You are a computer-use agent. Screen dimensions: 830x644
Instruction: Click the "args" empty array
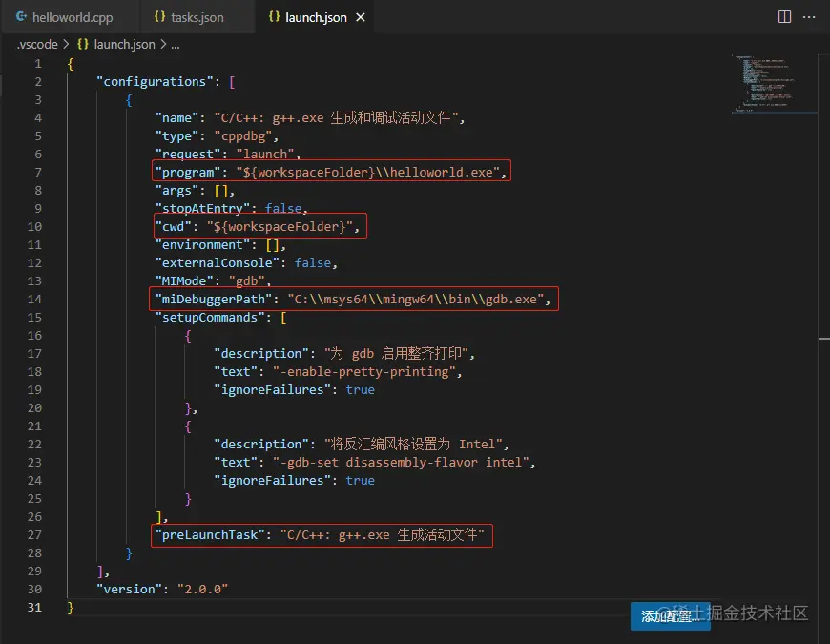click(220, 191)
